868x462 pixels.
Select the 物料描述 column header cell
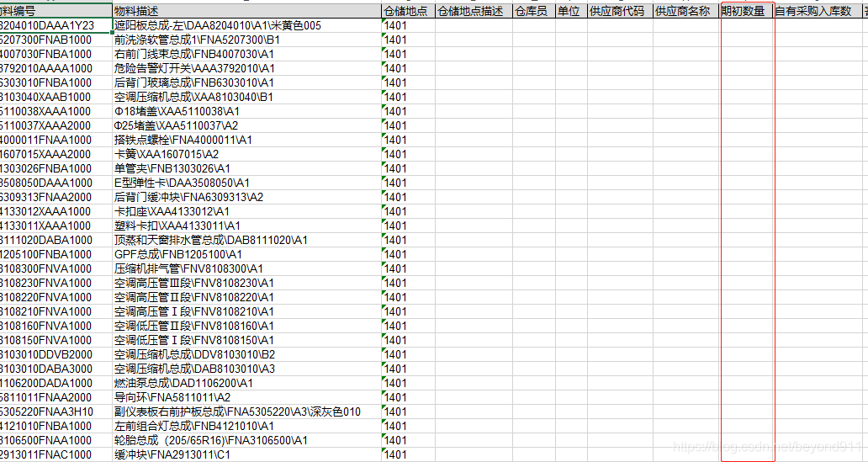pyautogui.click(x=247, y=11)
